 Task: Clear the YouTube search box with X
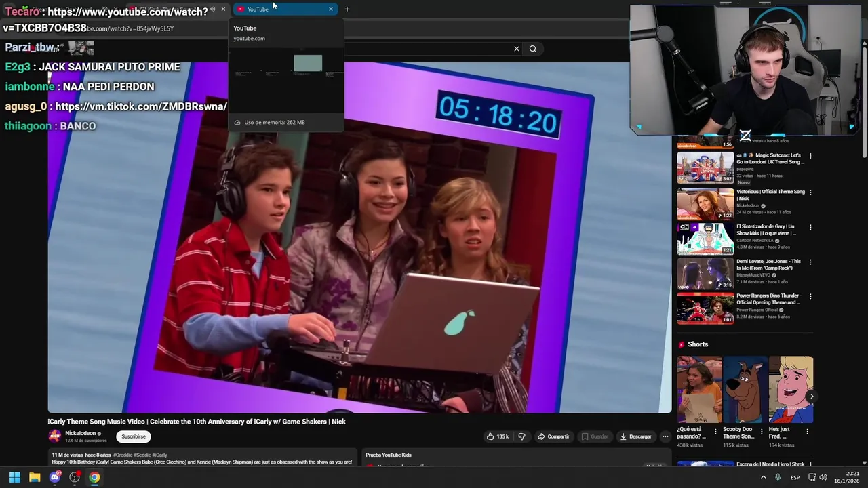517,49
